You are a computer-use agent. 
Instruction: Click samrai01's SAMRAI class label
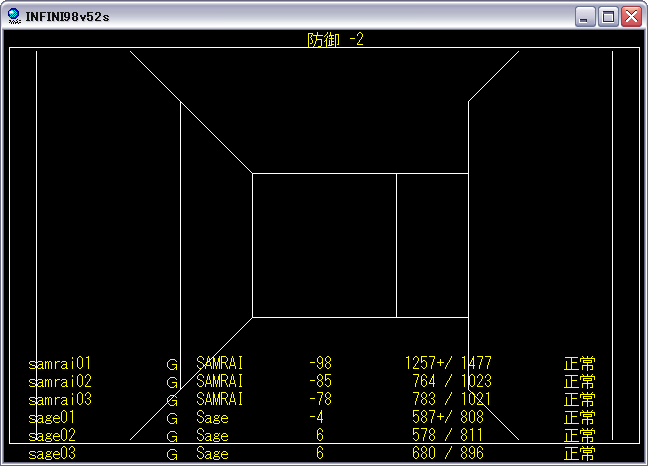pyautogui.click(x=219, y=363)
